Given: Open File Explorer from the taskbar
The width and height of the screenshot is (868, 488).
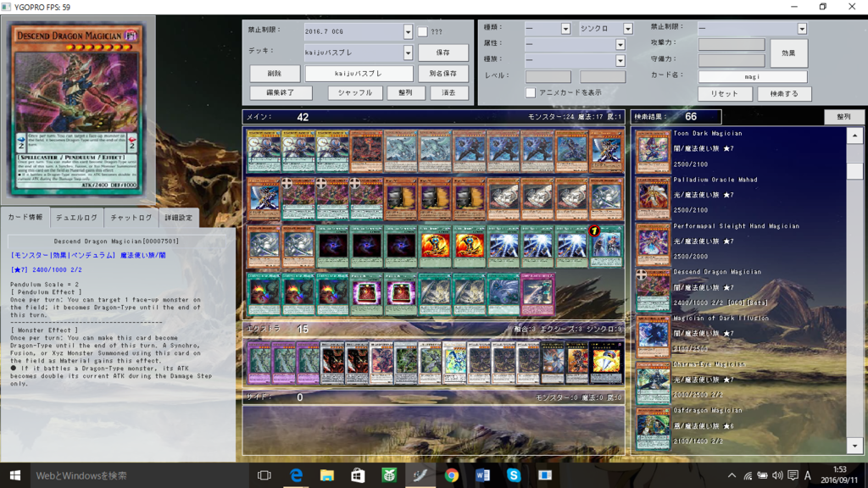Looking at the screenshot, I should pos(327,475).
